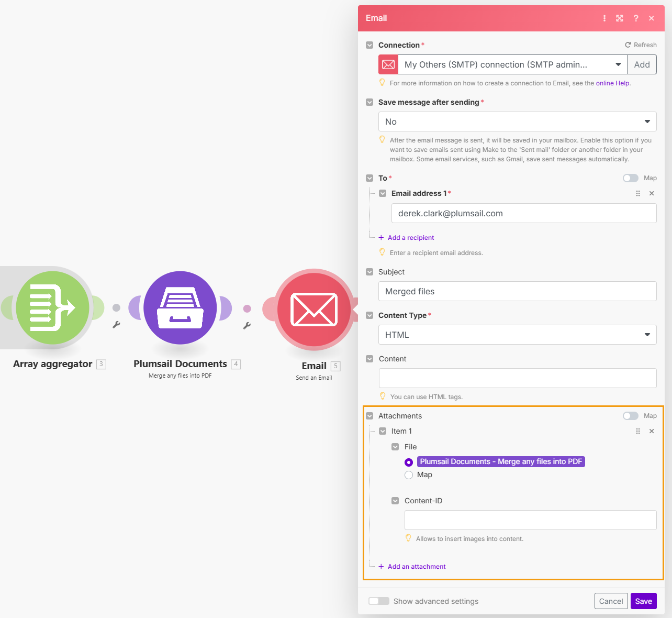Open Save message after sending dropdown
Viewport: 672px width, 618px height.
coord(518,122)
